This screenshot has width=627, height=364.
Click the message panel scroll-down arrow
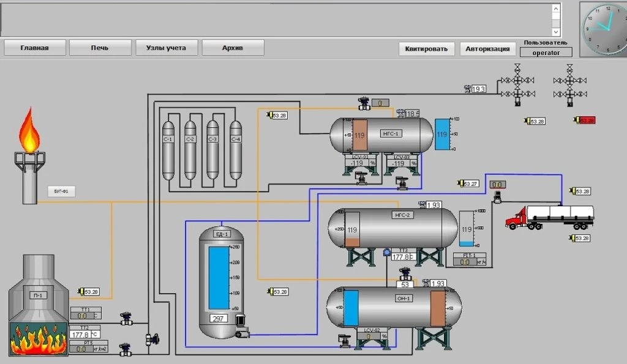point(555,31)
